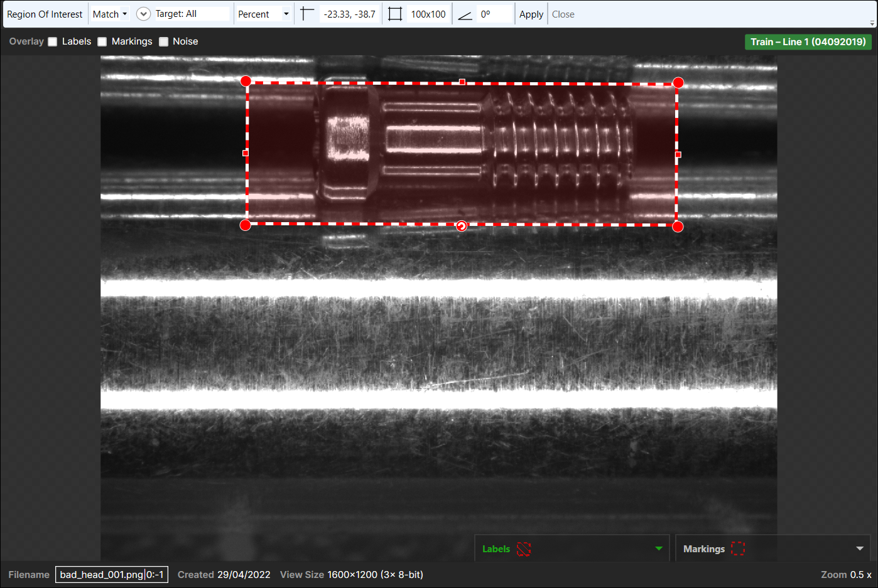Expand the Labels panel with green arrow
The image size is (878, 588).
click(659, 549)
